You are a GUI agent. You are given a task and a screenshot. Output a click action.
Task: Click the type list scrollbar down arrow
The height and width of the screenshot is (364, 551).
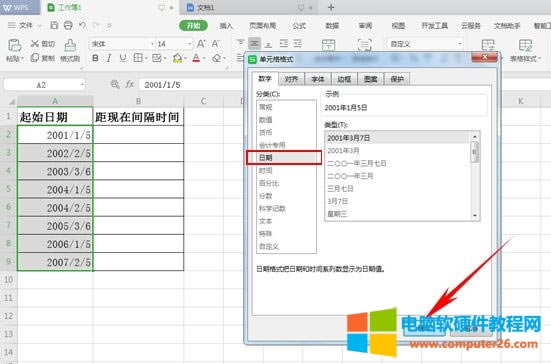click(x=475, y=215)
